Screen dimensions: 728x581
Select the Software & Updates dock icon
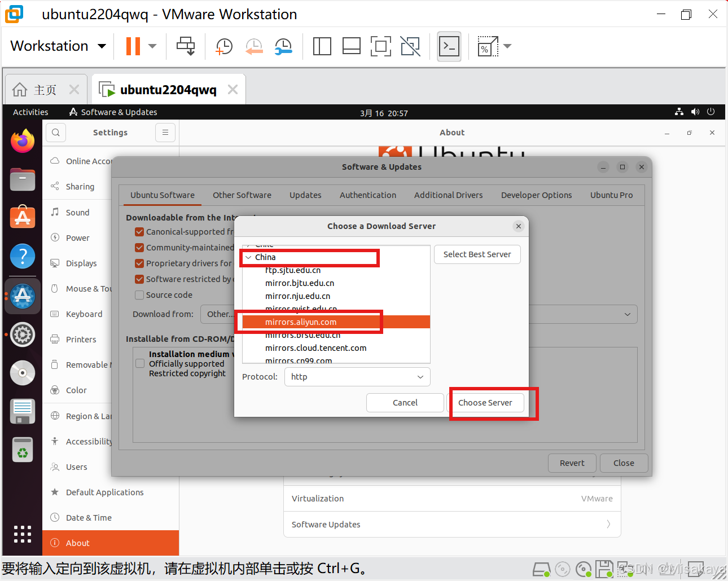pyautogui.click(x=23, y=296)
